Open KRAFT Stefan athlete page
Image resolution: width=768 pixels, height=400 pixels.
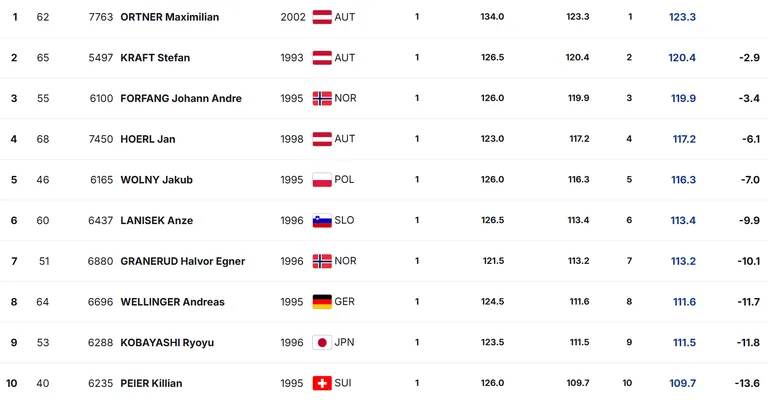click(155, 58)
